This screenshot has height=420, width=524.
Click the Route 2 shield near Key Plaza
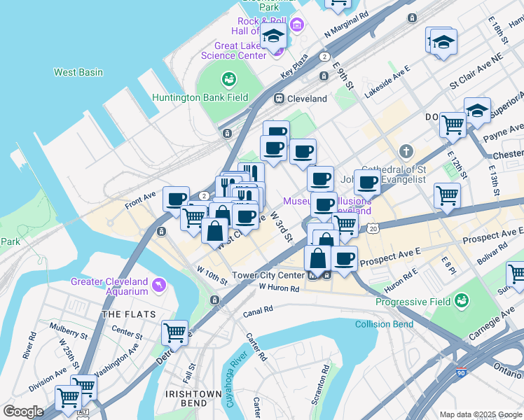[x=324, y=57]
